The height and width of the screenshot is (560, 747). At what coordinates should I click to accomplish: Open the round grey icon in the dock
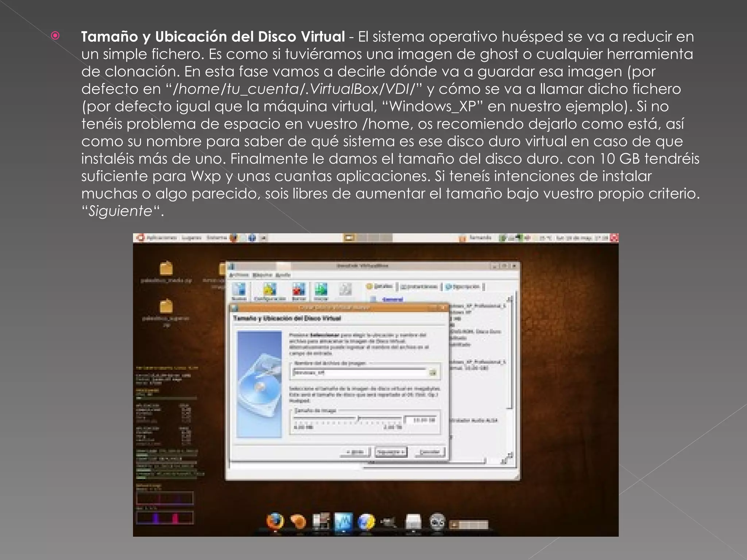tap(437, 522)
